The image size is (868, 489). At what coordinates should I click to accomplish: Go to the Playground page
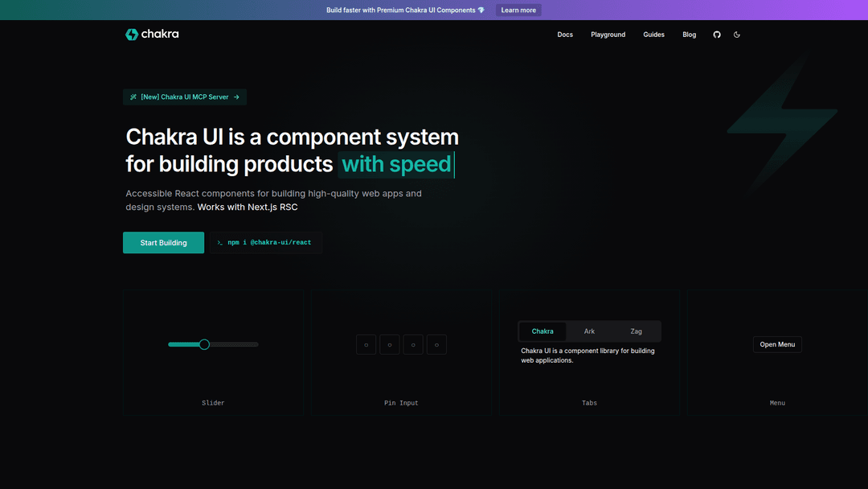pos(608,35)
